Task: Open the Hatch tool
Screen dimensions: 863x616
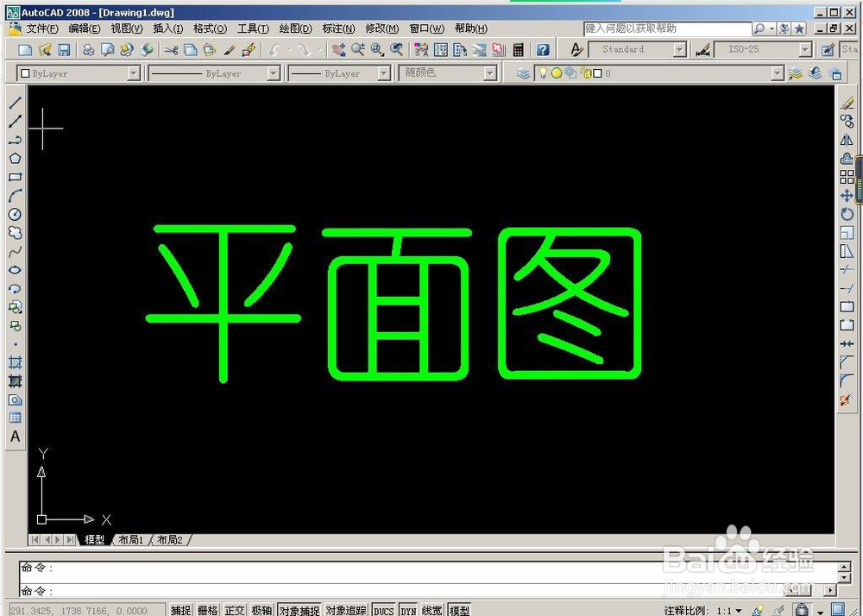Action: click(x=15, y=364)
